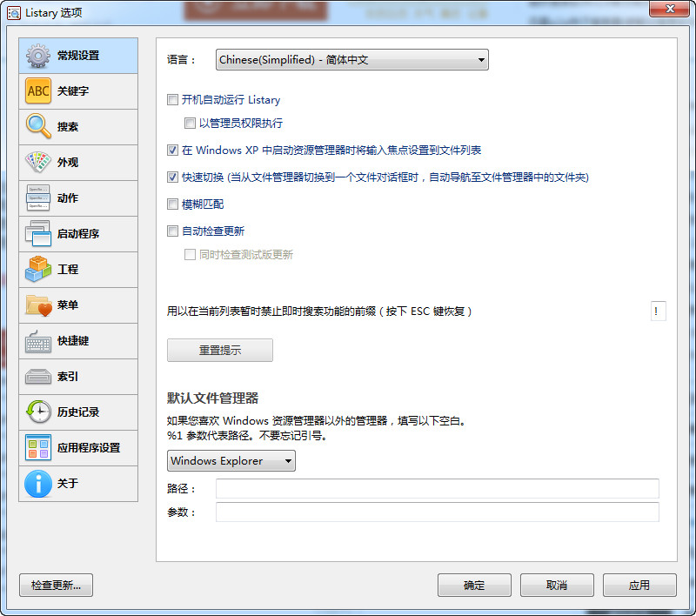Click the blue info icon for 关于
This screenshot has height=616, width=696.
click(x=38, y=483)
